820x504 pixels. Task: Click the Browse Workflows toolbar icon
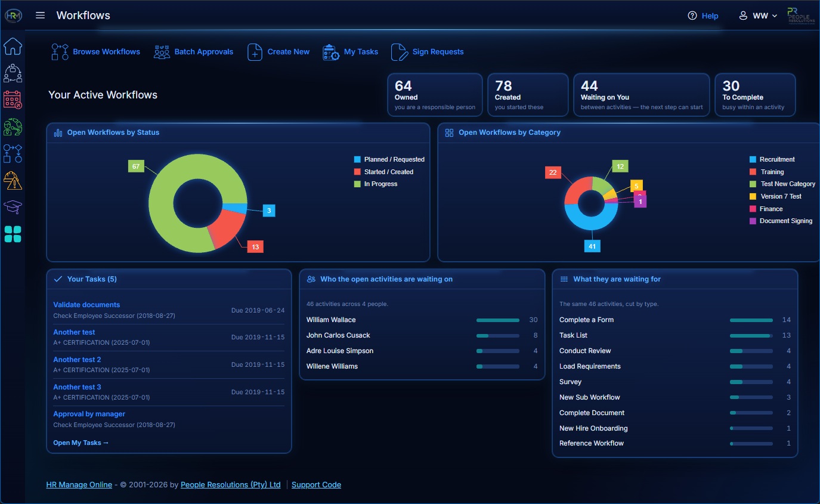click(x=60, y=52)
